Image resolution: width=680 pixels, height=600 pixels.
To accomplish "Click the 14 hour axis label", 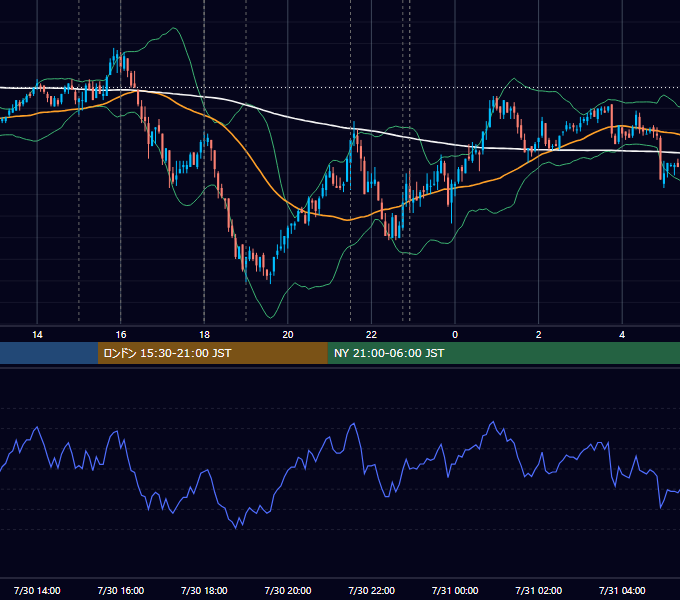I will (37, 335).
